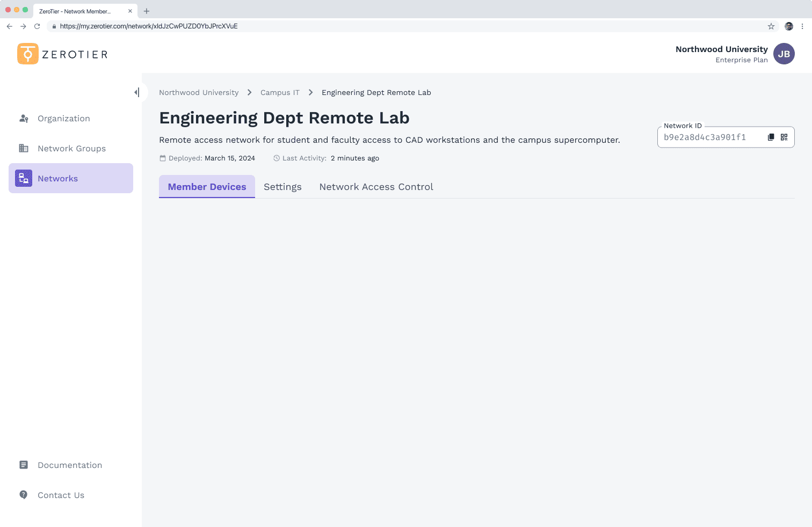Go to Network Groups in sidebar
Viewport: 812px width, 527px height.
71,149
